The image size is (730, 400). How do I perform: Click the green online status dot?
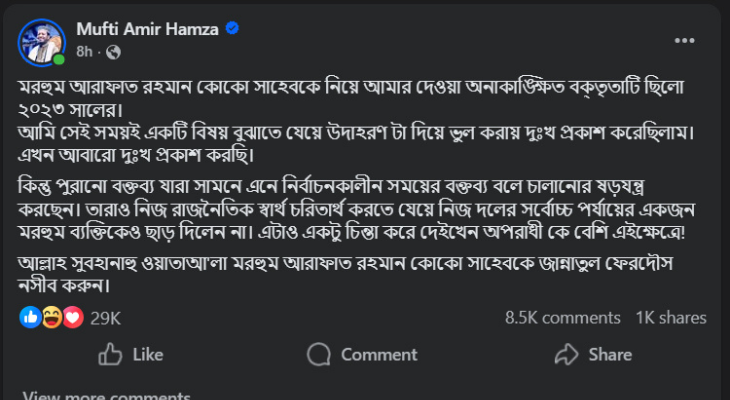point(59,59)
